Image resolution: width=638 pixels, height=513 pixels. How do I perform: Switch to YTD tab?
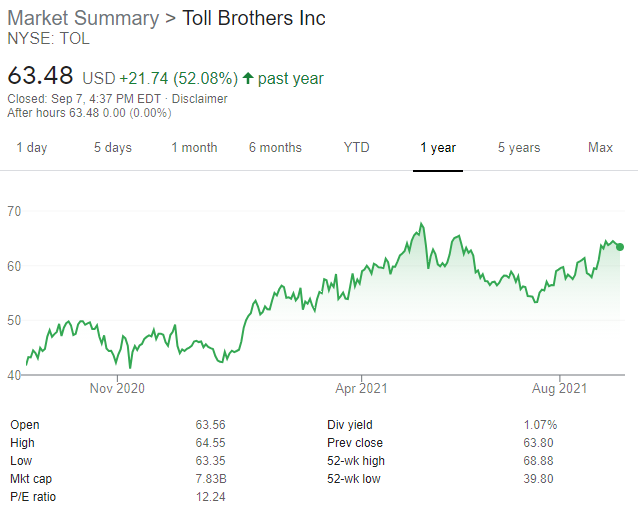[356, 148]
